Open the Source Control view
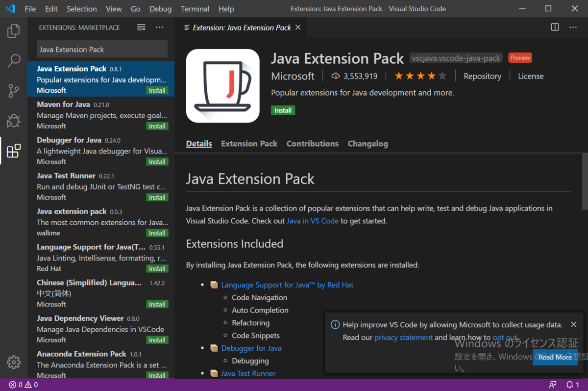Image resolution: width=588 pixels, height=391 pixels. (x=14, y=90)
